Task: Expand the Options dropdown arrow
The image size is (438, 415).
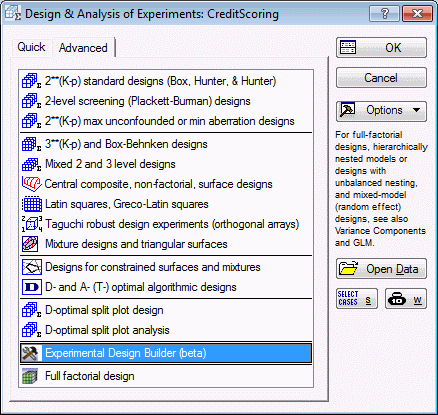Action: (x=416, y=110)
